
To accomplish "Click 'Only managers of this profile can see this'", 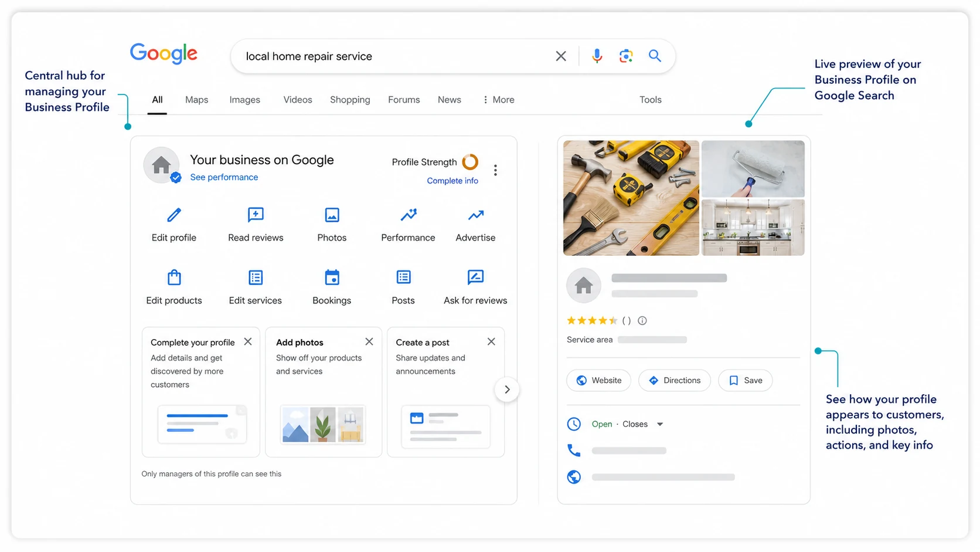I will 212,474.
